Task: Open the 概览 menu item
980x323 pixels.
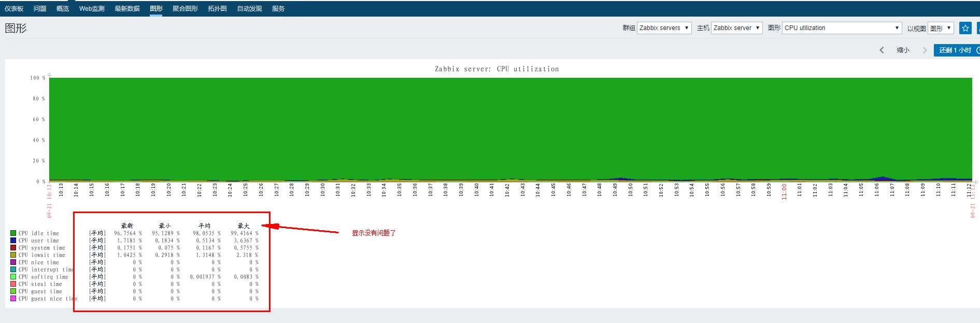Action: [x=63, y=8]
